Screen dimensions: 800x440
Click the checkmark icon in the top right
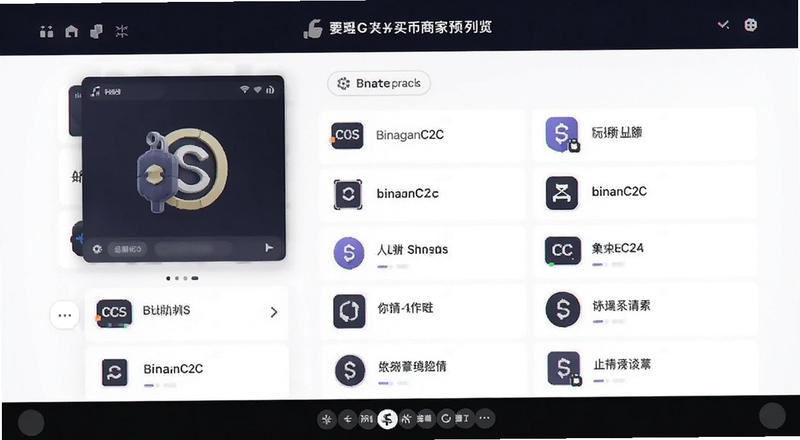click(x=723, y=25)
